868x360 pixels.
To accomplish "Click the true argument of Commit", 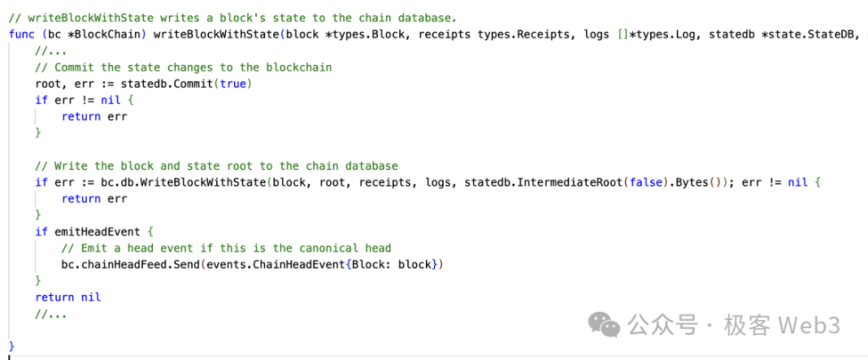I will (x=233, y=84).
